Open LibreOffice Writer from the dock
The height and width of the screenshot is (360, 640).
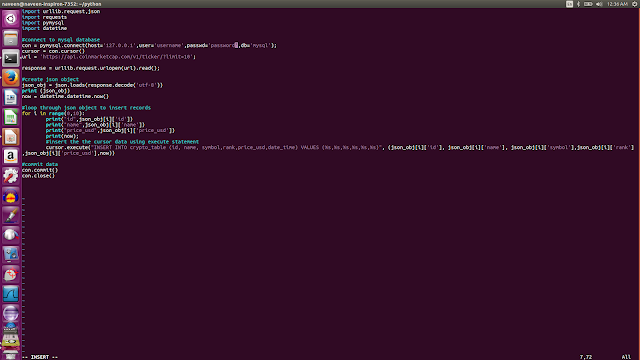coord(11,97)
